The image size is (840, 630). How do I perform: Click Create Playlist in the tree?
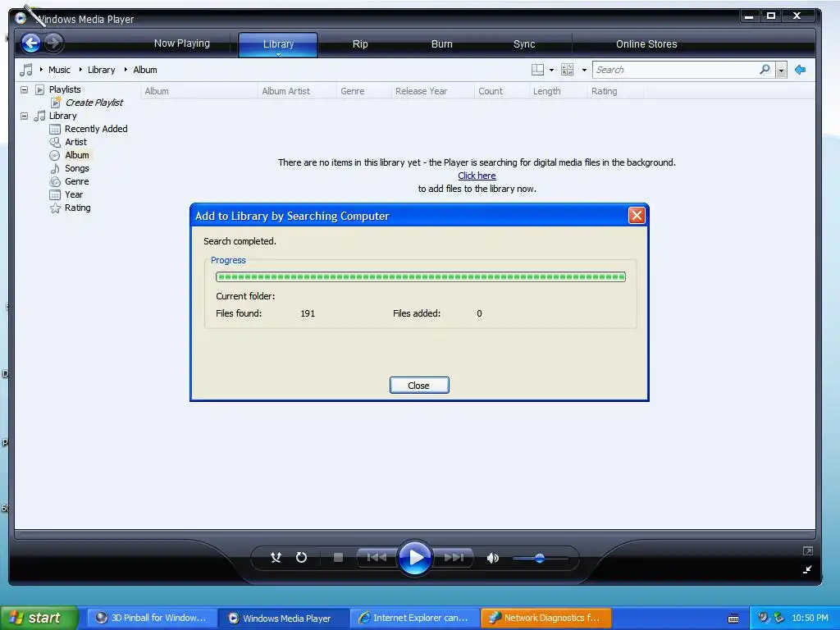coord(94,103)
